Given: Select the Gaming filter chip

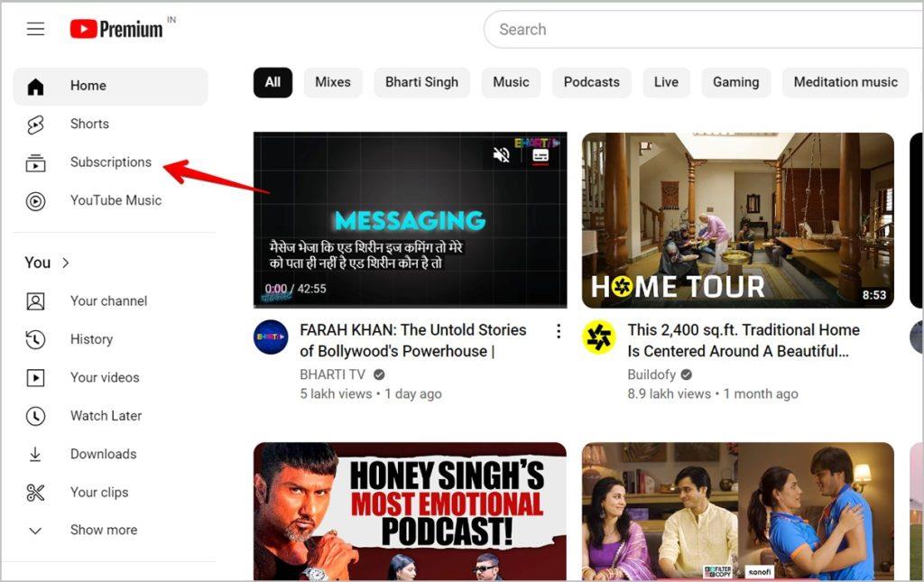Looking at the screenshot, I should pyautogui.click(x=736, y=82).
